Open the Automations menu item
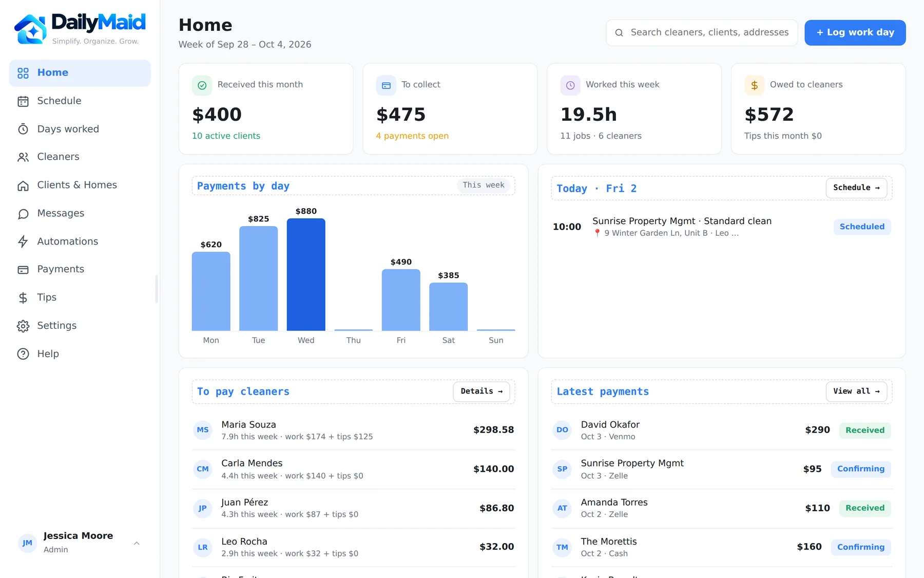924x578 pixels. 80,241
